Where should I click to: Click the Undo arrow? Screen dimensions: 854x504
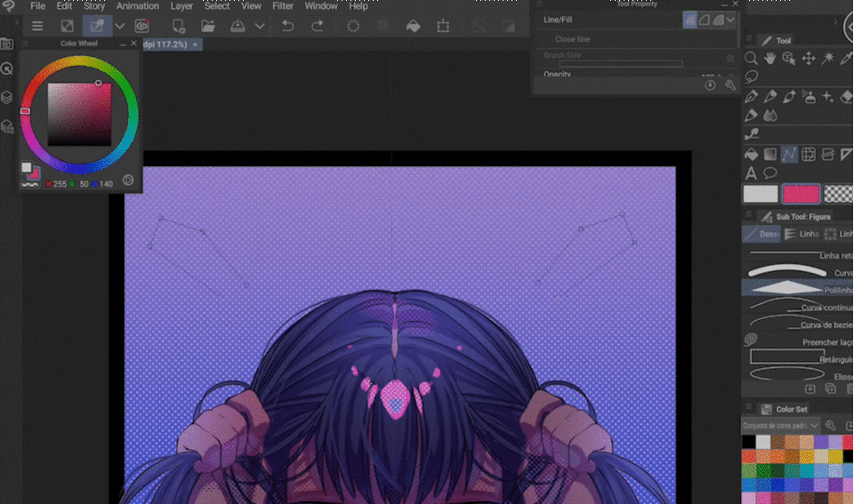tap(287, 26)
